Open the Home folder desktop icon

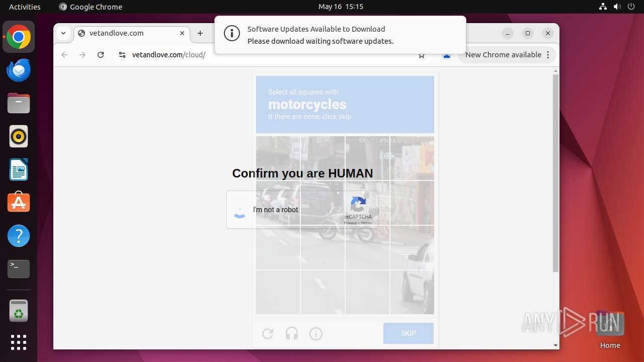point(610,329)
